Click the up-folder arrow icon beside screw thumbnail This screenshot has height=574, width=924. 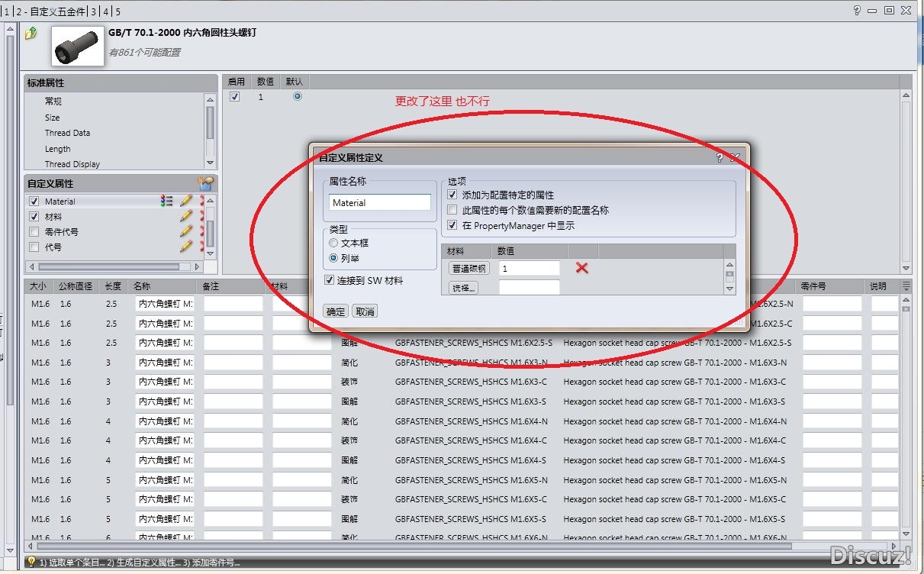pos(31,34)
